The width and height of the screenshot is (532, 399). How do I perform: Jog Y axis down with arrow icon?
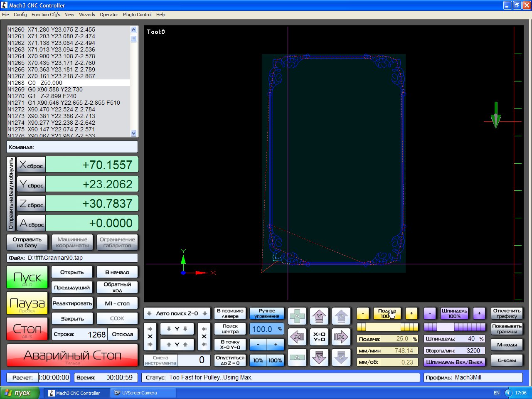point(319,357)
